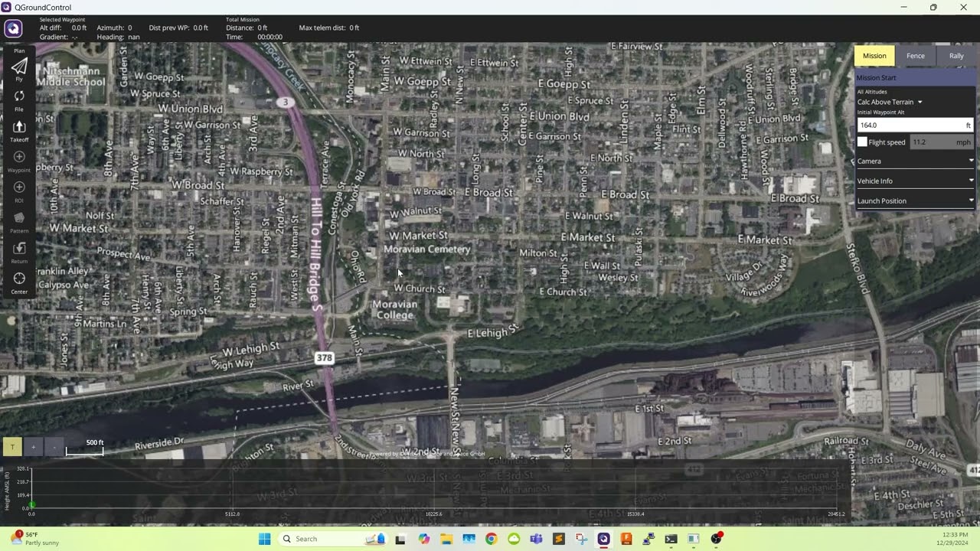This screenshot has height=551, width=980.
Task: Click the QGroundControl logo icon in the toolbar
Action: pyautogui.click(x=13, y=29)
